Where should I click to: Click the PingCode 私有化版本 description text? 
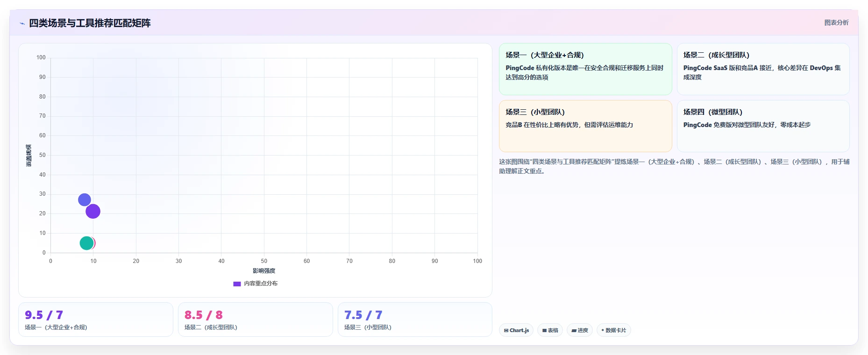pos(584,72)
